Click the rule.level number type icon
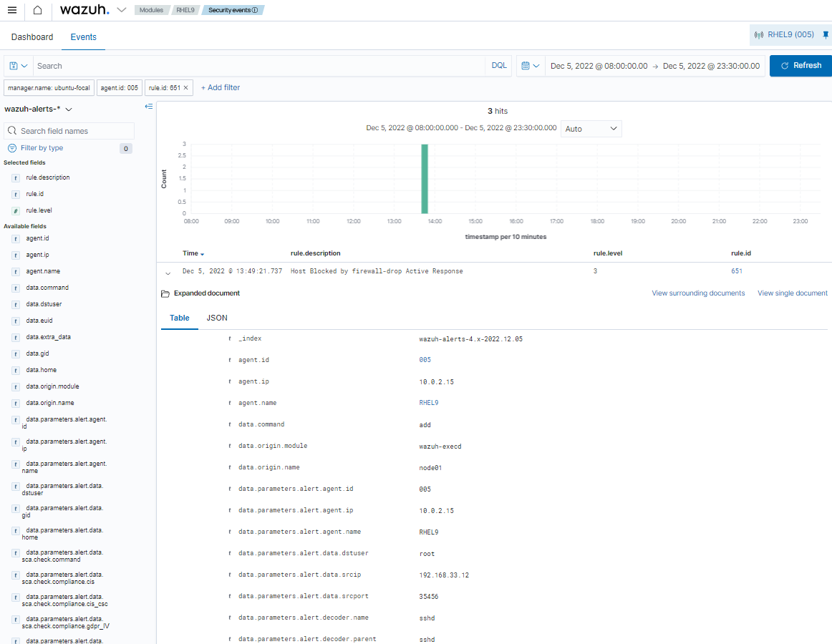Image resolution: width=832 pixels, height=644 pixels. point(16,210)
